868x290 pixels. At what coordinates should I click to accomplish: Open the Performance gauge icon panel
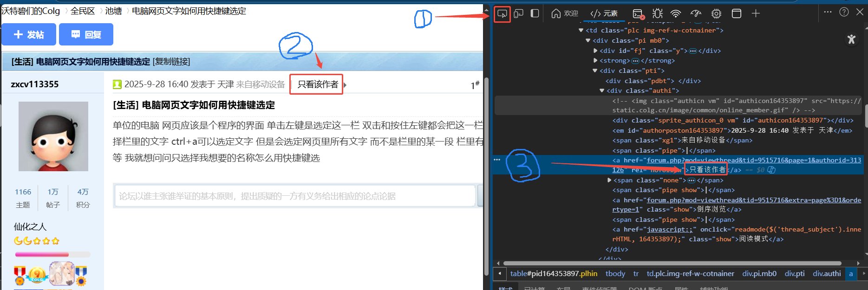696,13
